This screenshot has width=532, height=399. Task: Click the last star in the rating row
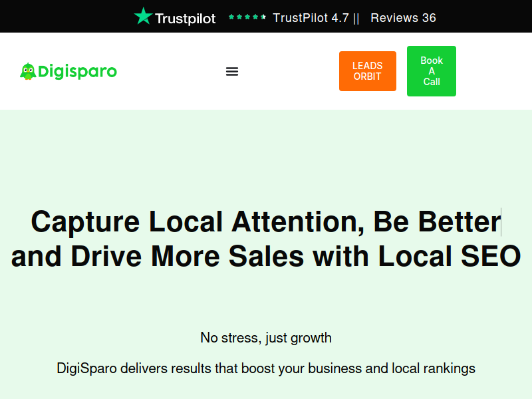pos(263,17)
